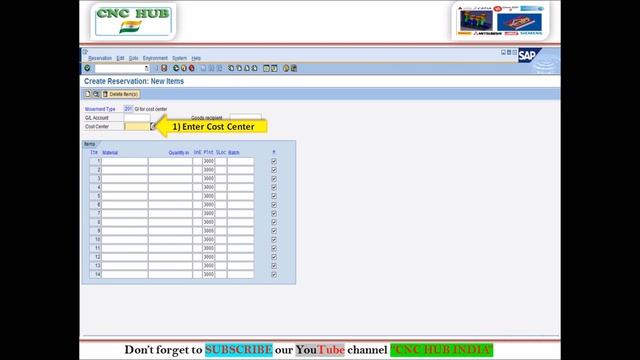Open the Edit menu

click(120, 58)
